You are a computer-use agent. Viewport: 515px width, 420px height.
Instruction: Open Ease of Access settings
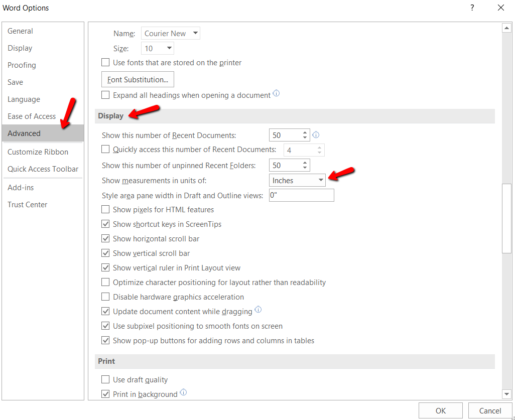click(43, 116)
